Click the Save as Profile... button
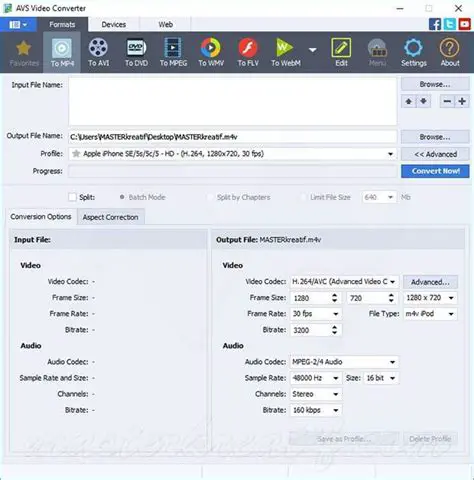Screen dimensions: 474x480 pos(344,439)
